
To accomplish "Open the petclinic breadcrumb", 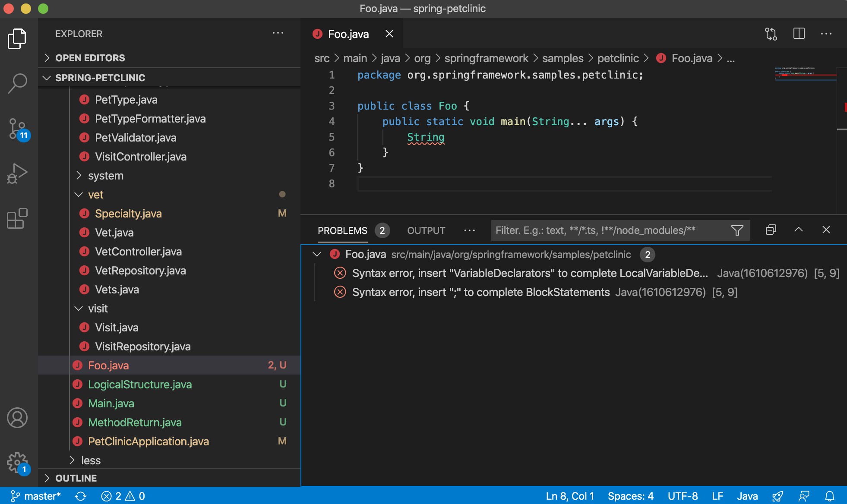I will 618,58.
